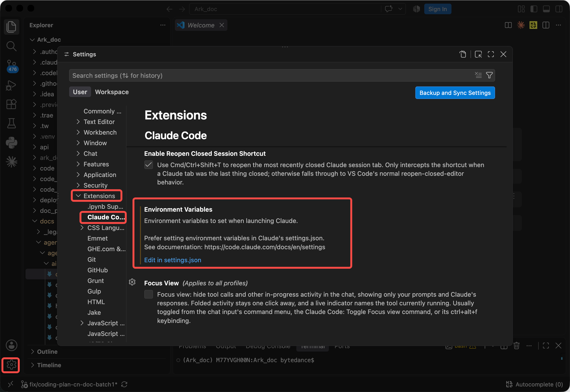This screenshot has height=392, width=570.
Task: Select Git in the settings tree
Action: pos(92,260)
